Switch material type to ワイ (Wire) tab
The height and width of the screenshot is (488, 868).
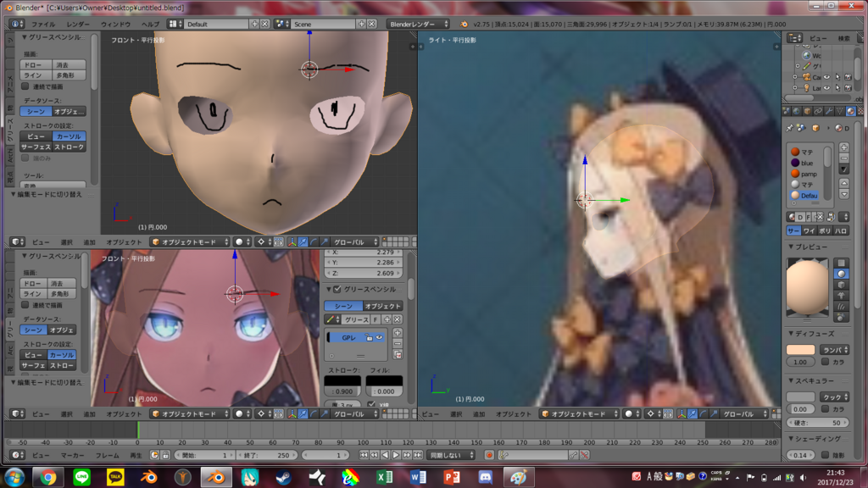[810, 231]
